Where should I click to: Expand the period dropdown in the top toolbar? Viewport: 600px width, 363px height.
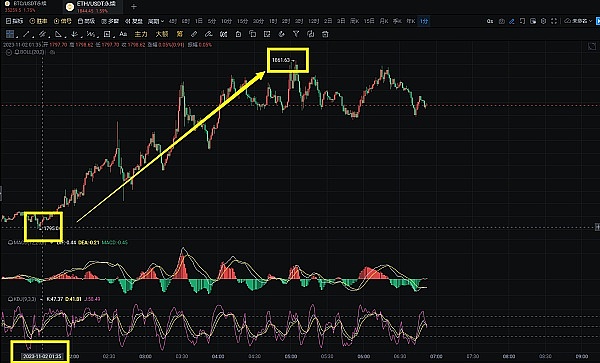[156, 21]
